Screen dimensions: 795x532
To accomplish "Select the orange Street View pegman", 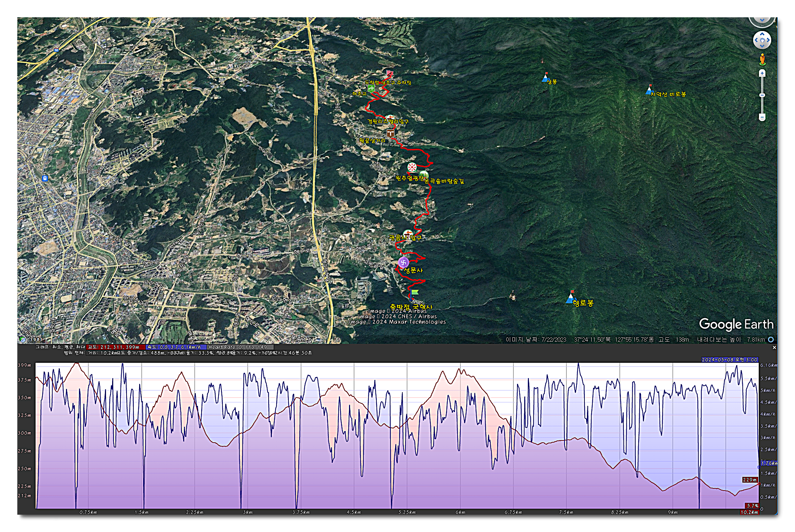I will (x=762, y=59).
